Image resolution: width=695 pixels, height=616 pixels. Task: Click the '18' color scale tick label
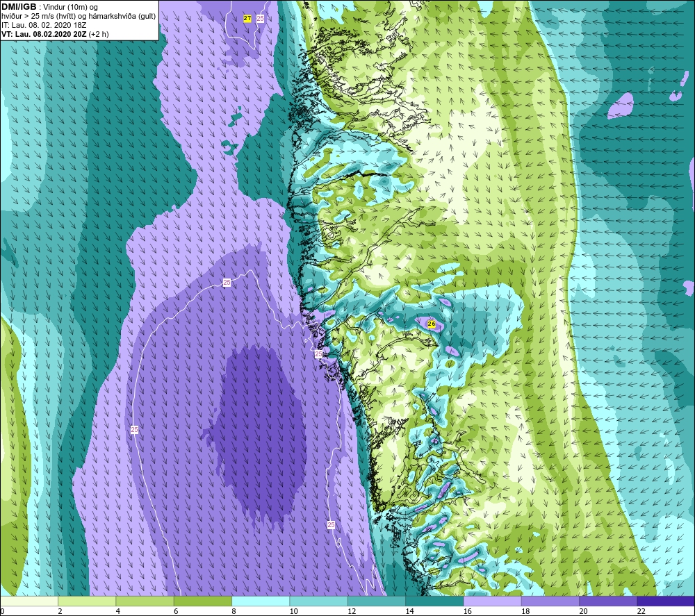(x=525, y=611)
